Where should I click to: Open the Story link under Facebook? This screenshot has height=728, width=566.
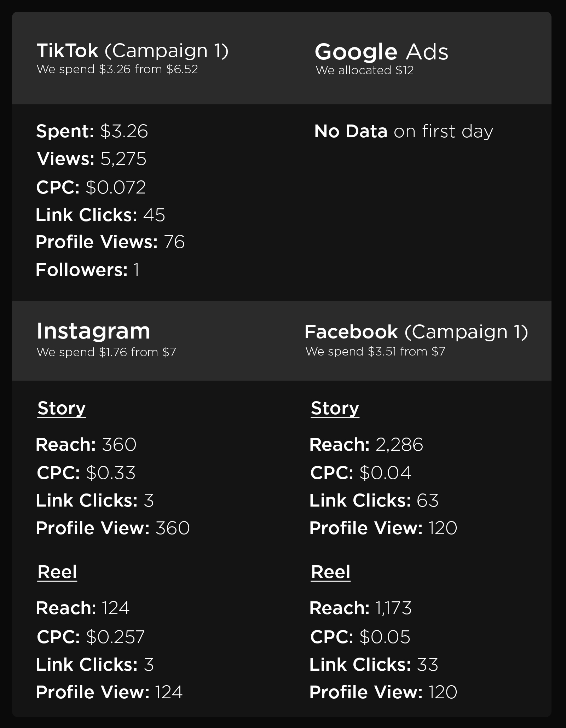click(x=335, y=409)
